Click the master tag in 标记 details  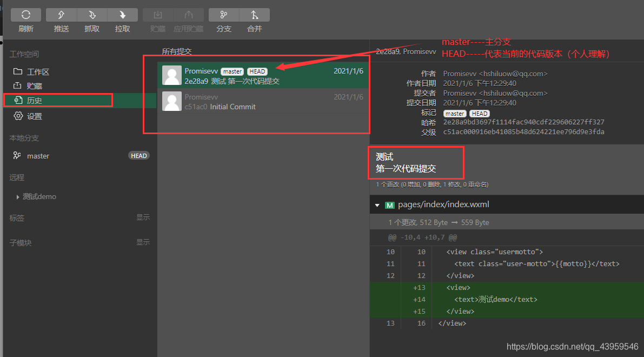click(455, 114)
